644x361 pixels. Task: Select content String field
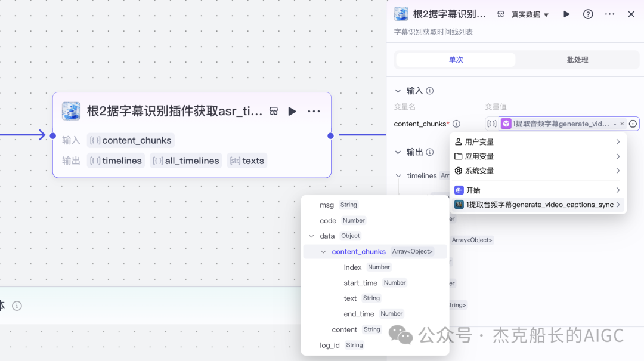point(375,329)
